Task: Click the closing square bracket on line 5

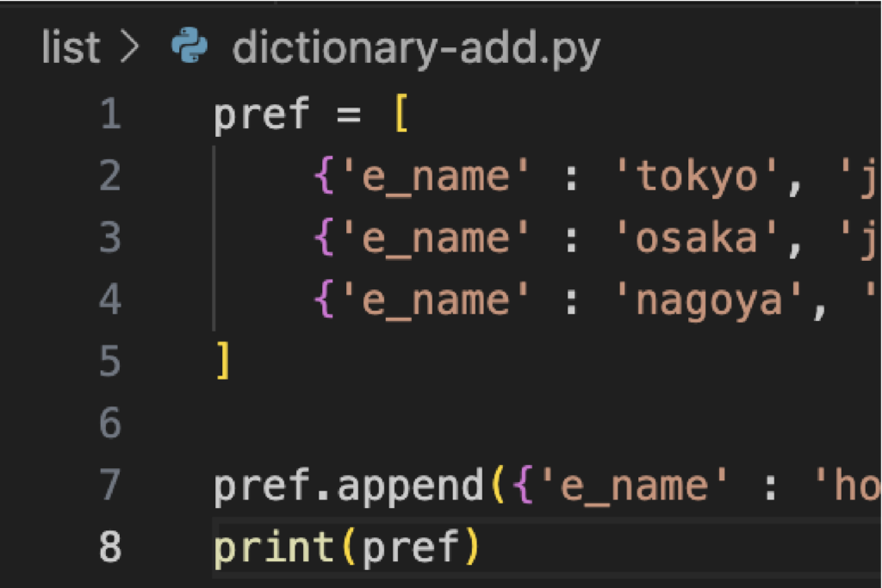Action: [x=223, y=362]
